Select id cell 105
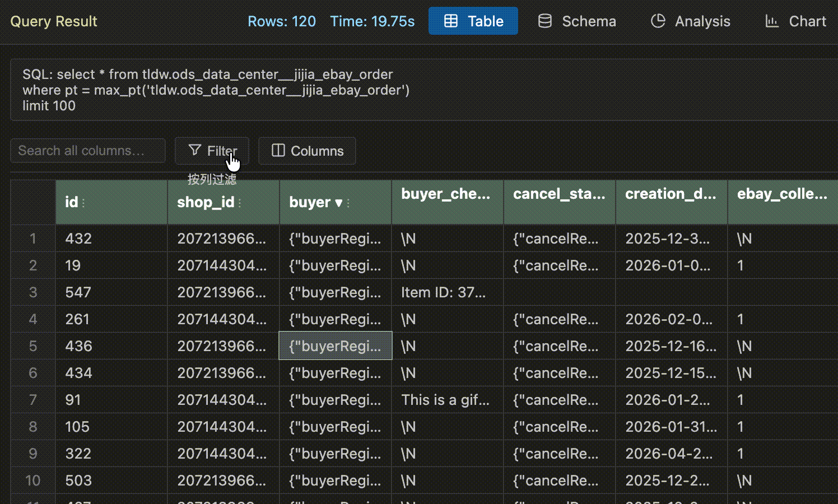Image resolution: width=838 pixels, height=504 pixels. pos(111,427)
